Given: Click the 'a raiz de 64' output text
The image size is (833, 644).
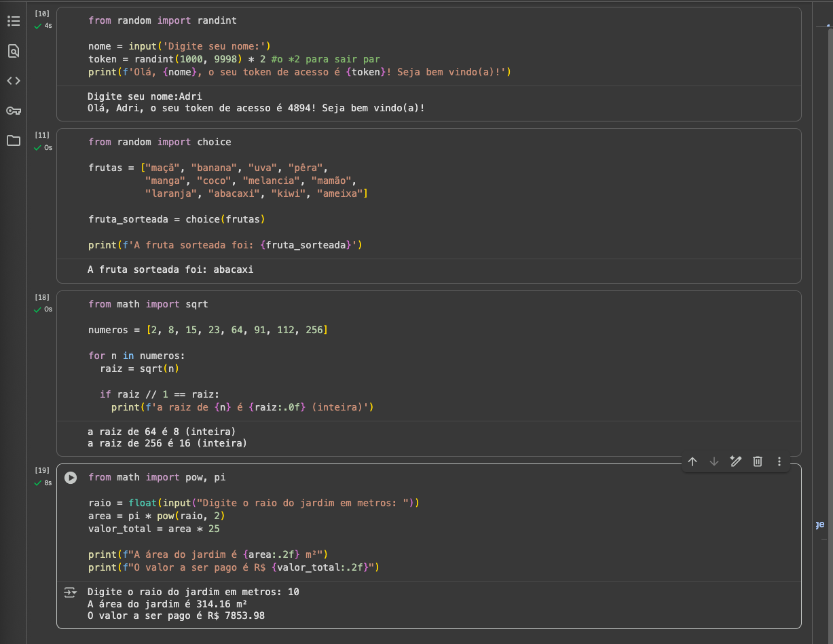Looking at the screenshot, I should pos(162,432).
